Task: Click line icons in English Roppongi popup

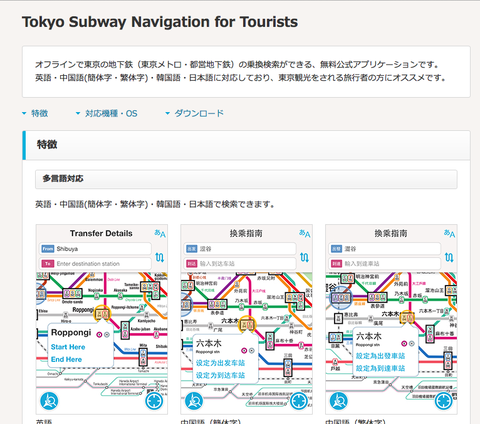Action: tap(103, 334)
